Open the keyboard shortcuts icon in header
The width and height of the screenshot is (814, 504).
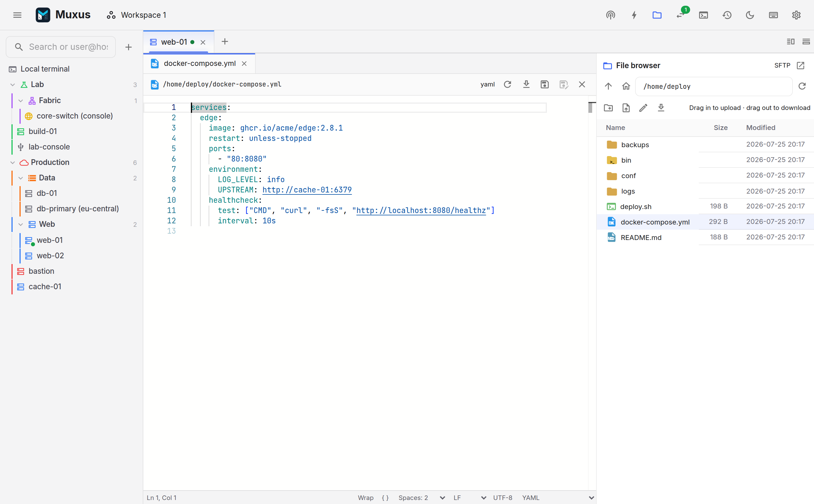[773, 15]
